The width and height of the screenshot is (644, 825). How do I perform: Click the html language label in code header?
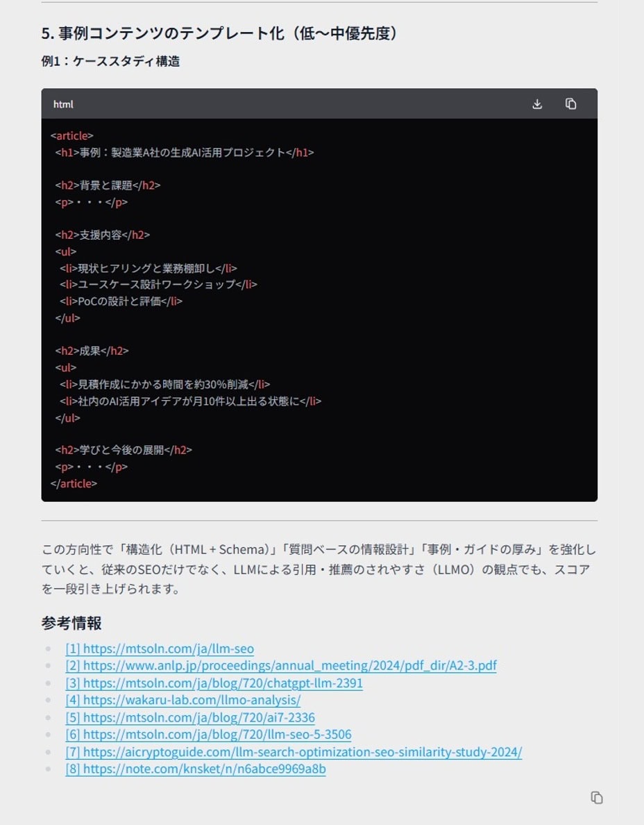tap(63, 104)
